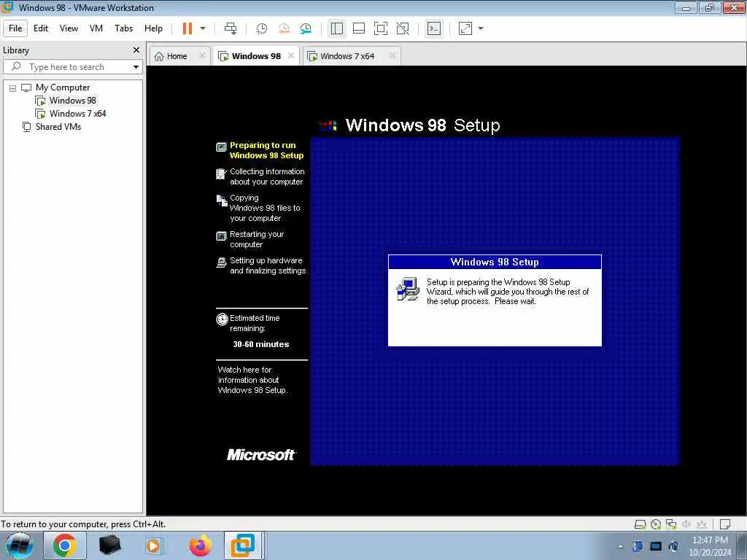The height and width of the screenshot is (560, 747).
Task: Show hidden system tray icons
Action: point(620,547)
